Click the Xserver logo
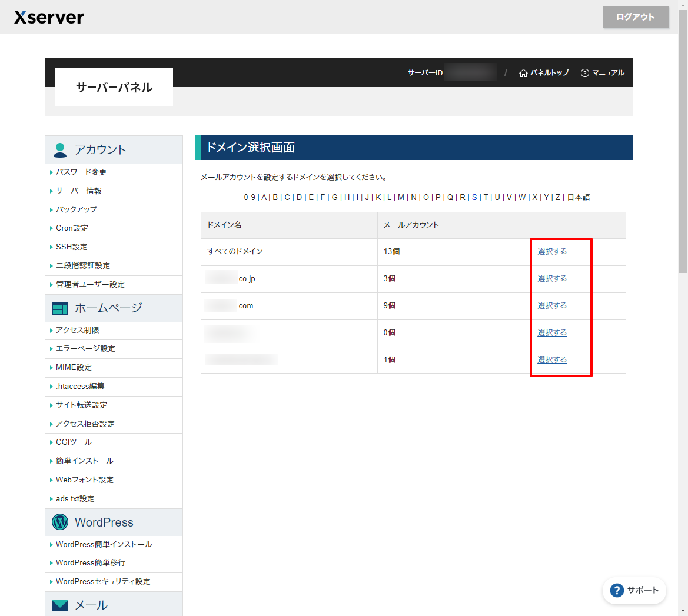The width and height of the screenshot is (688, 616). [49, 17]
